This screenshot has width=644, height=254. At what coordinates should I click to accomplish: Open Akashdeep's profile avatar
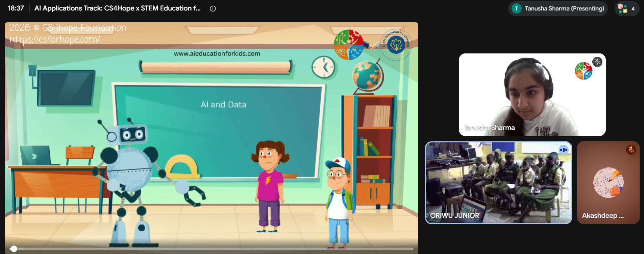(608, 183)
